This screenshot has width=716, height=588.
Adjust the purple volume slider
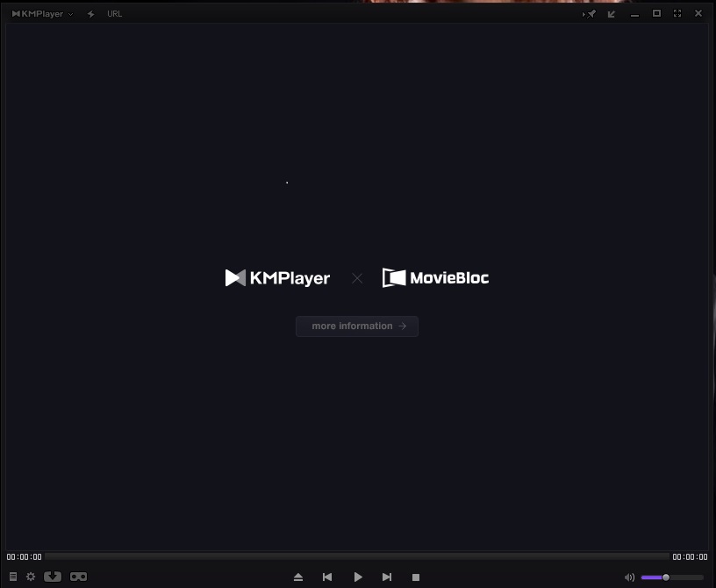[672, 577]
